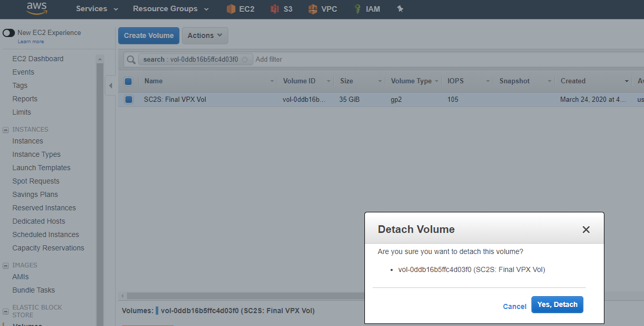
Task: Close the Detach Volume dialog with X
Action: (586, 230)
